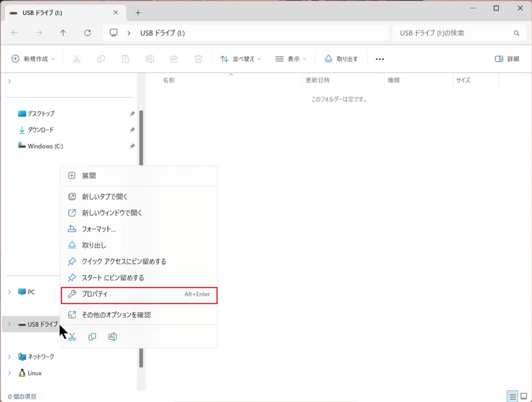This screenshot has width=532, height=402.
Task: Click the Delete toolbar icon
Action: click(x=198, y=59)
